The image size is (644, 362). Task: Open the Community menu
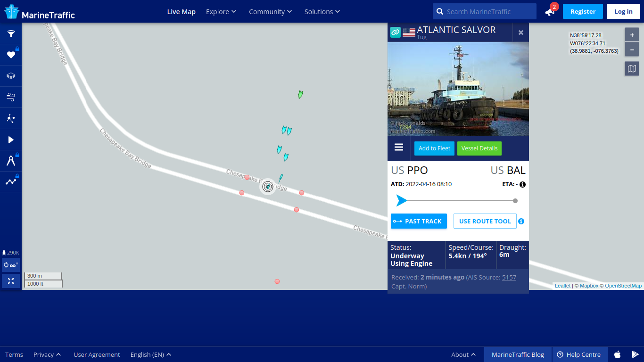271,11
